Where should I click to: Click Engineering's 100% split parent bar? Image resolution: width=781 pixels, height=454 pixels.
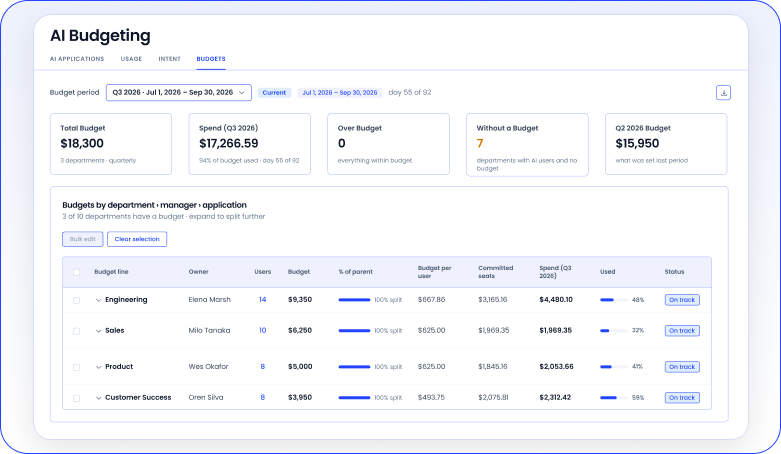click(x=355, y=300)
